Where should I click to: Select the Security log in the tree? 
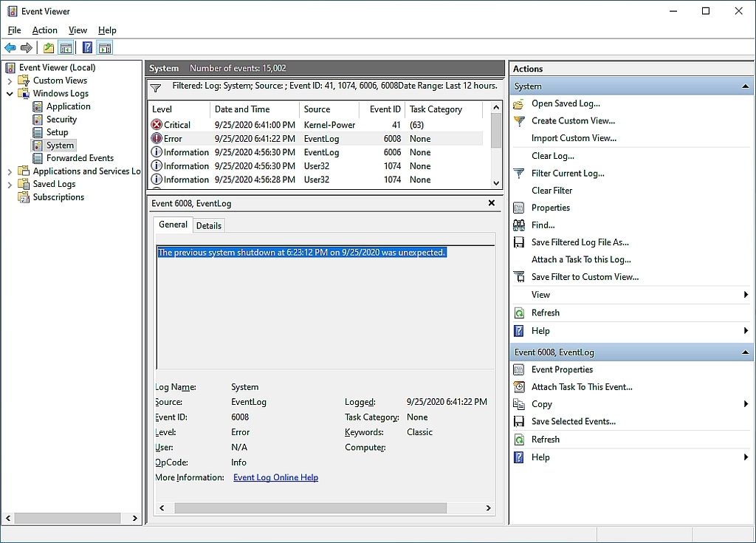[x=61, y=119]
